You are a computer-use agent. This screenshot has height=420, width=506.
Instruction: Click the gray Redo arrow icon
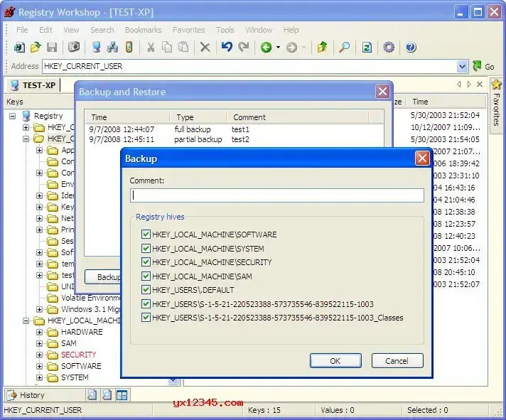pos(244,48)
